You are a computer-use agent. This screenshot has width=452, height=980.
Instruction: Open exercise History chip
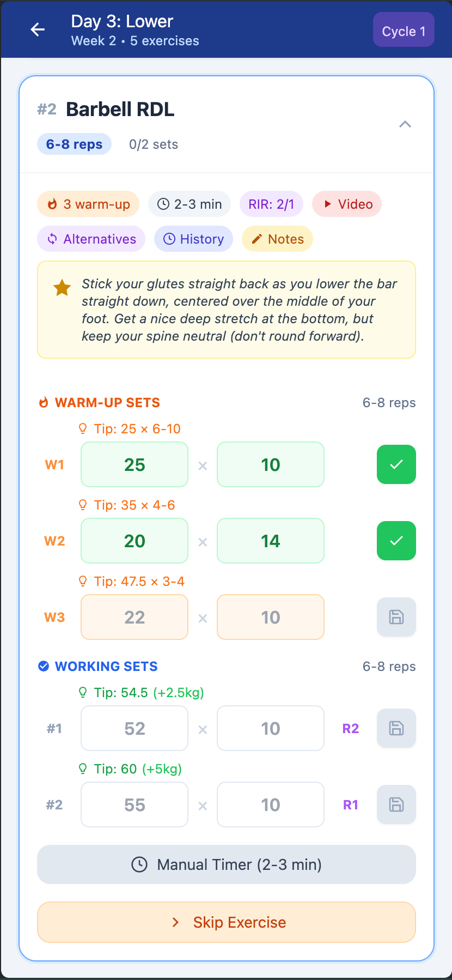[x=193, y=239]
